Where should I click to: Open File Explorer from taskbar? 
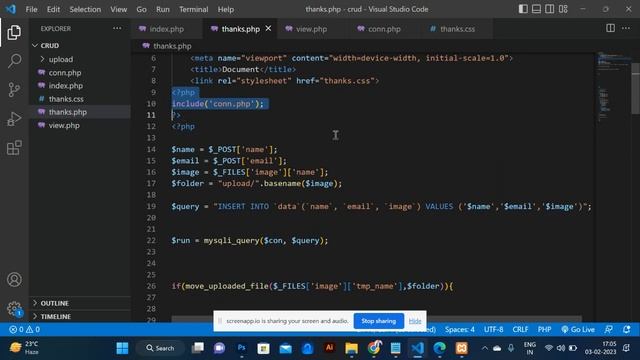[351, 348]
